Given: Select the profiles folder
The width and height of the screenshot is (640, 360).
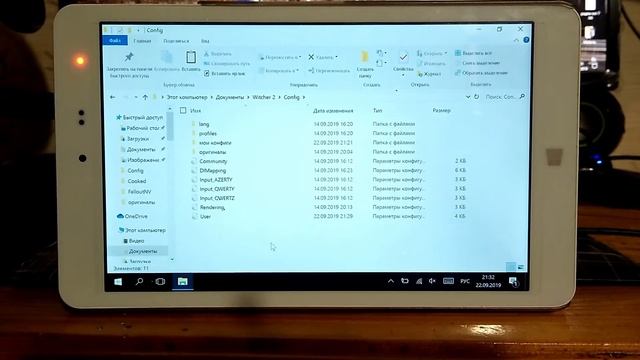Looking at the screenshot, I should [208, 133].
